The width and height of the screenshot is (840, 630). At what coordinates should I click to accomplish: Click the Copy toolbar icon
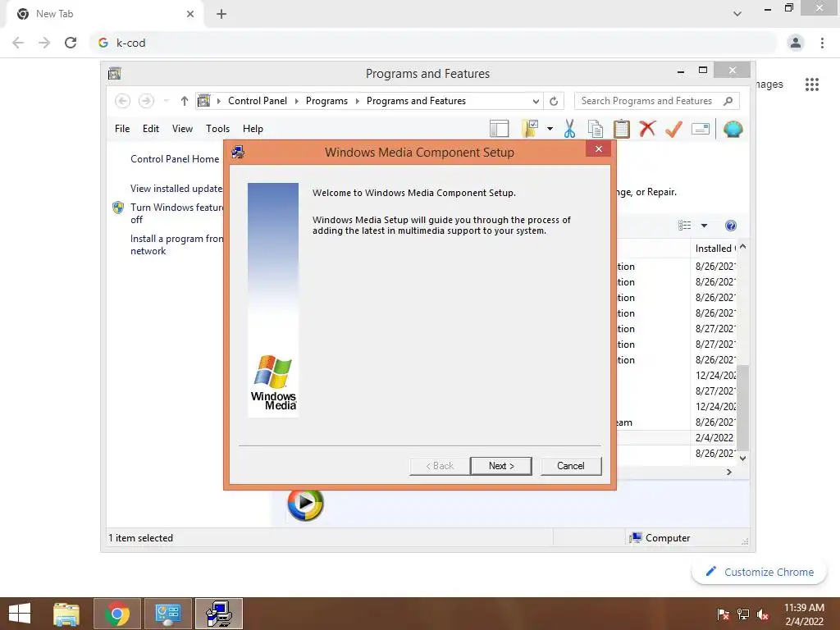pos(596,129)
